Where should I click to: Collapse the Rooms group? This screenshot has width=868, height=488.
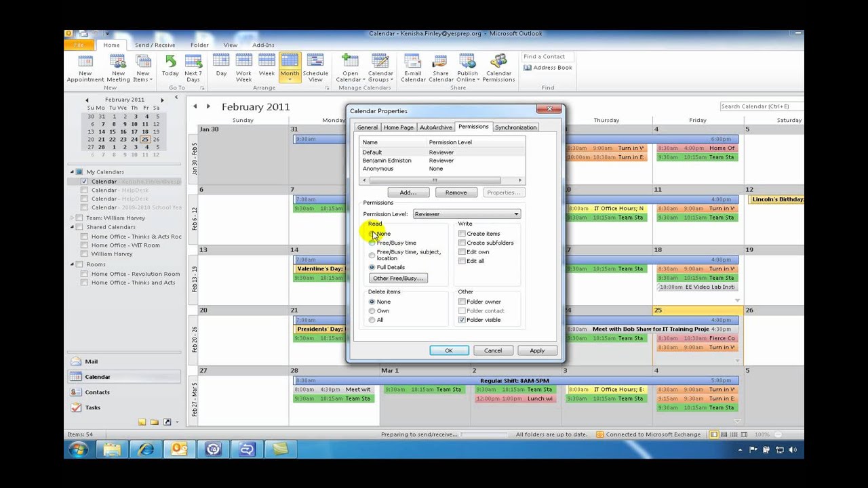pyautogui.click(x=73, y=264)
